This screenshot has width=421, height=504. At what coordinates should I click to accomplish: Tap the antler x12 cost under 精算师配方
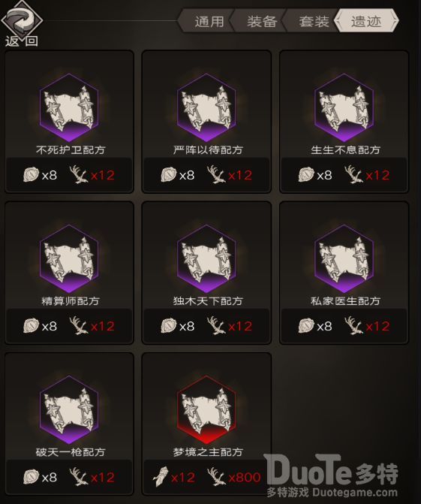tap(92, 326)
